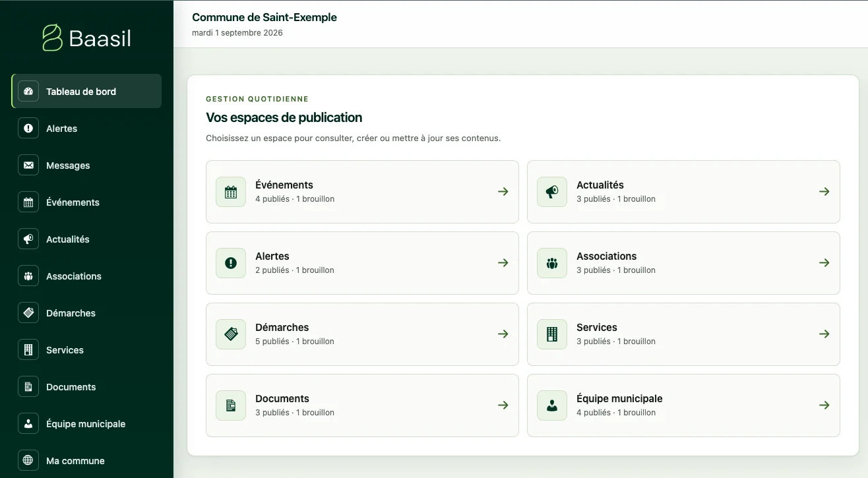Click the Baasil wordmark text
Screen dimensions: 868x478
coord(100,38)
